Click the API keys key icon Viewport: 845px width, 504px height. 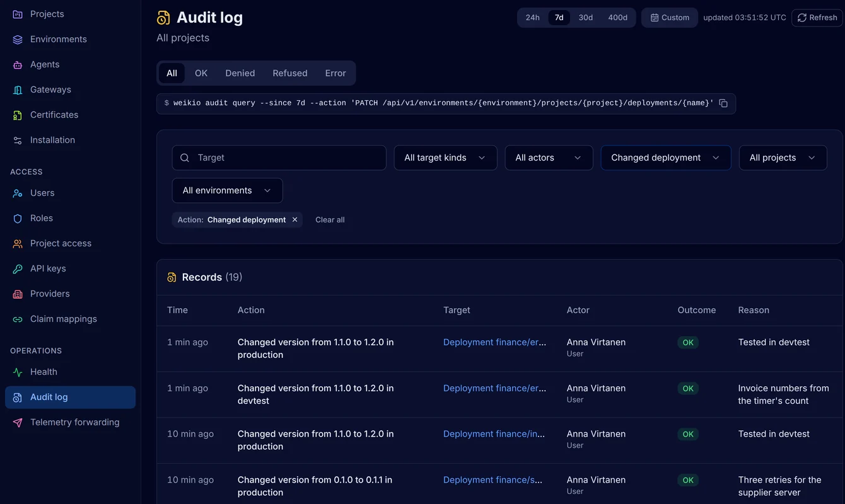coord(18,268)
